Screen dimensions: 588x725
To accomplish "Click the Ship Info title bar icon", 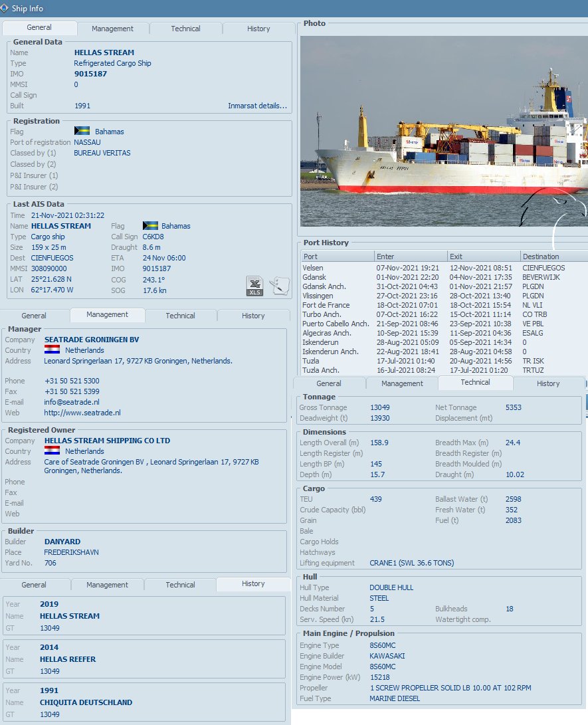I will click(4, 8).
